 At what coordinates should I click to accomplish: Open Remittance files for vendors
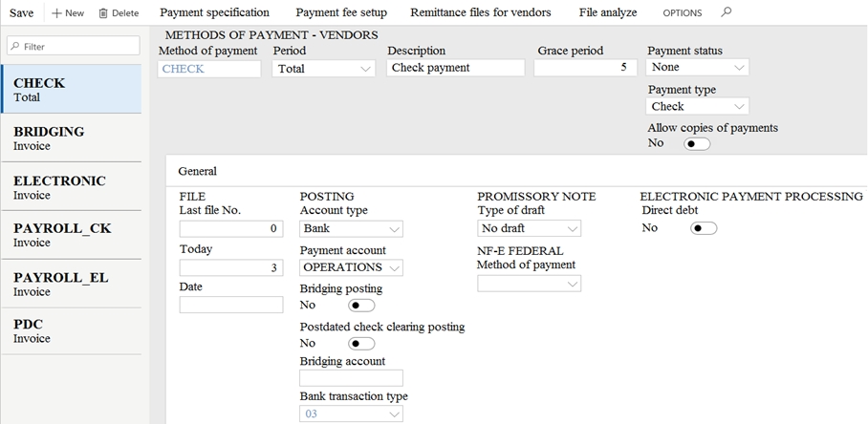tap(481, 12)
